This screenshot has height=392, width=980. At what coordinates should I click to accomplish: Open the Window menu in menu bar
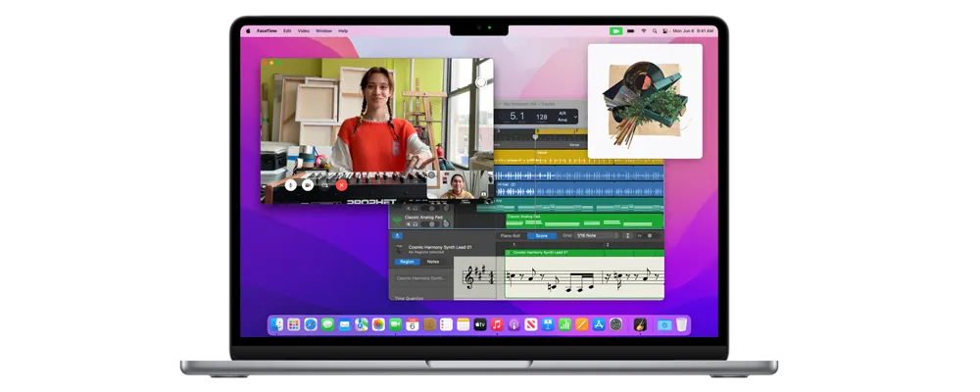[x=323, y=31]
